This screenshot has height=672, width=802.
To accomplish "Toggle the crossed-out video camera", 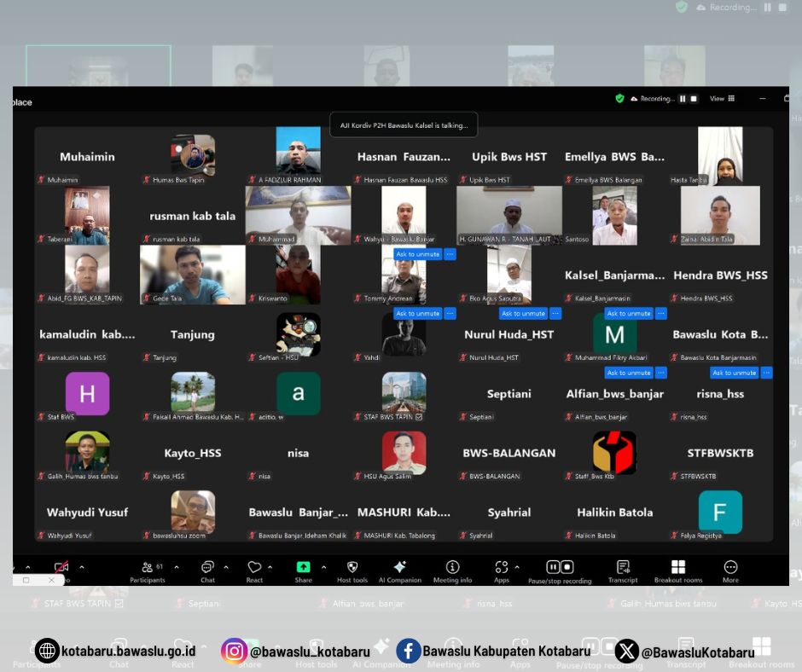I will pyautogui.click(x=61, y=566).
